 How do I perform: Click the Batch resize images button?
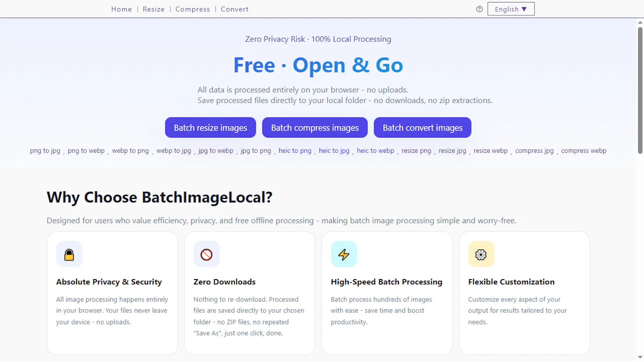click(x=211, y=128)
